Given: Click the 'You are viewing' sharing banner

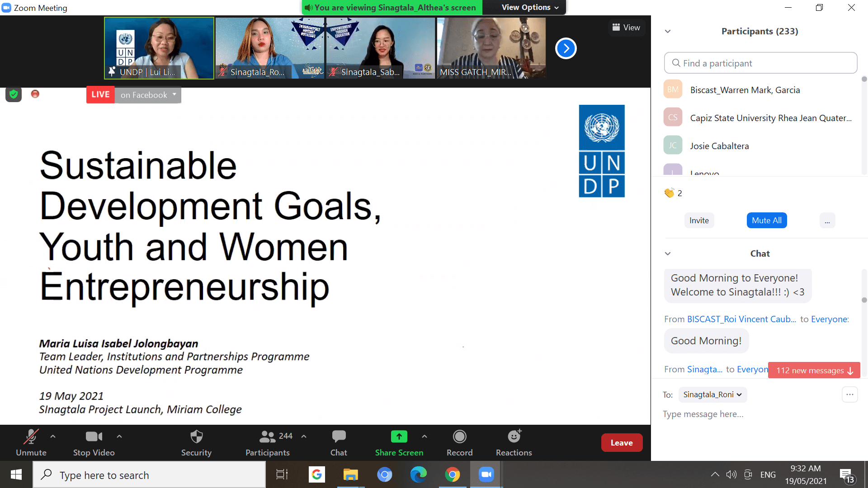Looking at the screenshot, I should [x=392, y=8].
